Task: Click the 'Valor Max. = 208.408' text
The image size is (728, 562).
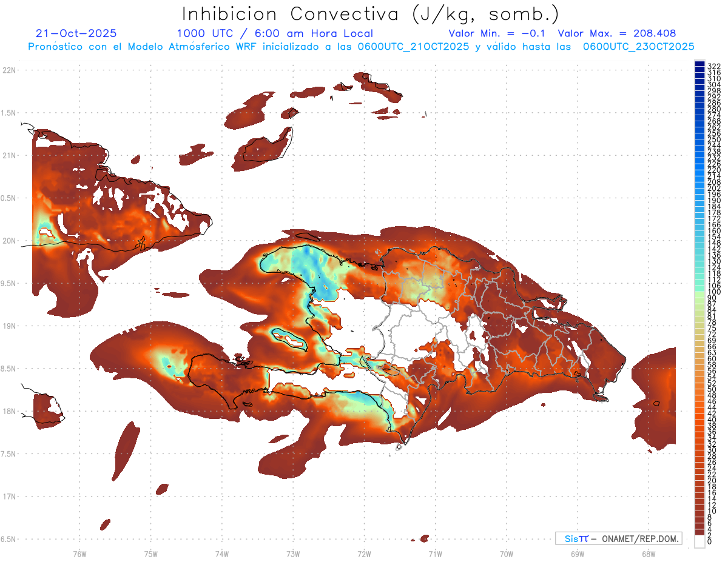Action: 617,34
